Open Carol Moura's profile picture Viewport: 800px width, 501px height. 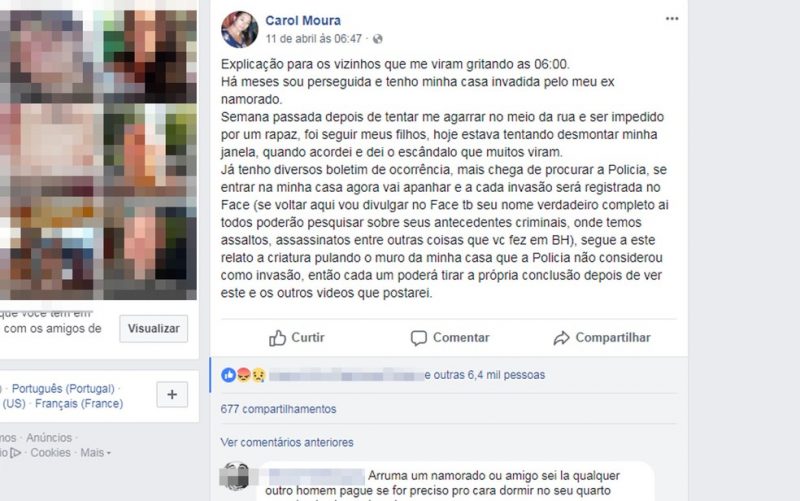tap(239, 30)
